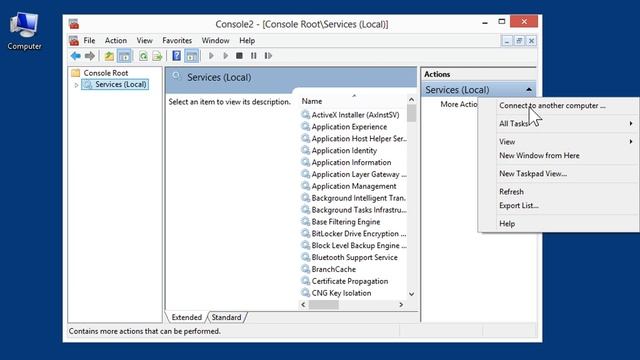
Task: Open the View menu in menu bar
Action: tap(144, 40)
